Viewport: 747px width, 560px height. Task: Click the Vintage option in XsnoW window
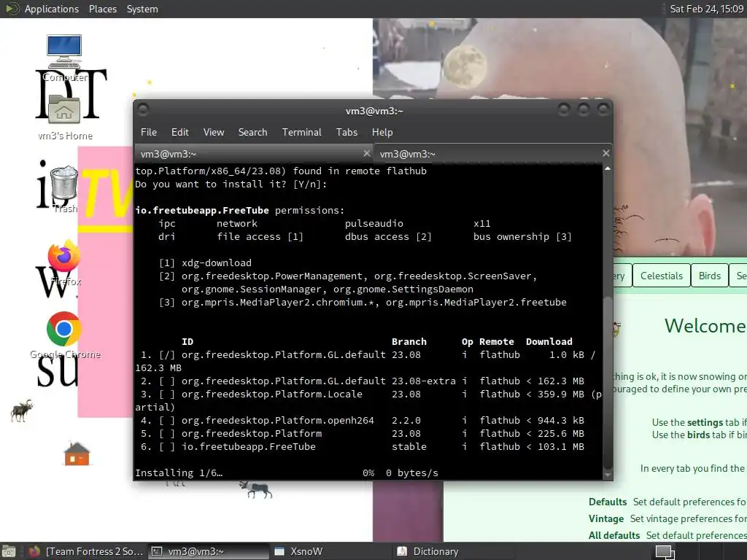[606, 518]
